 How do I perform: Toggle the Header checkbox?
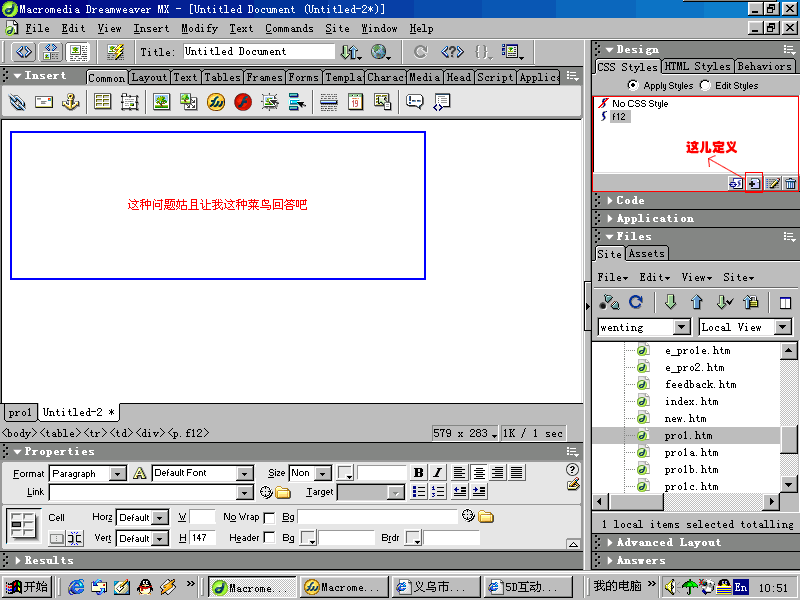pos(269,538)
